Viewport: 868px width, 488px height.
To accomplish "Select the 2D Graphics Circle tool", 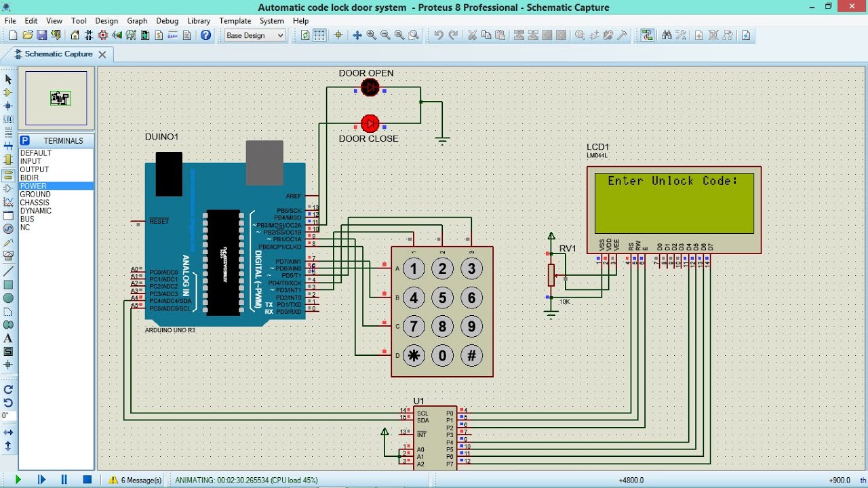I will tap(8, 298).
